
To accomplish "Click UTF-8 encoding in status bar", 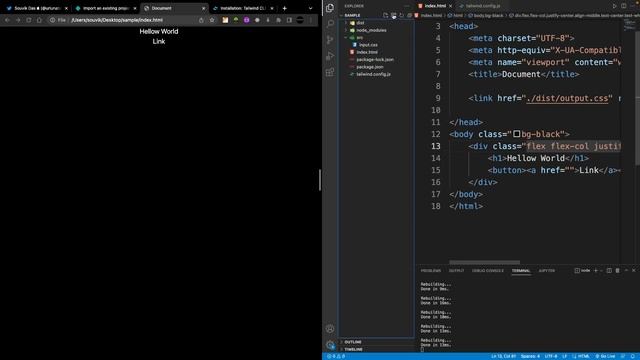I will point(551,356).
